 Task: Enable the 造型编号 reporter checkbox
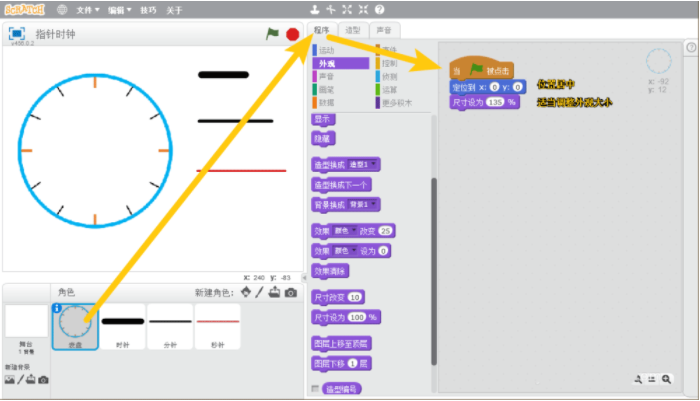(316, 388)
